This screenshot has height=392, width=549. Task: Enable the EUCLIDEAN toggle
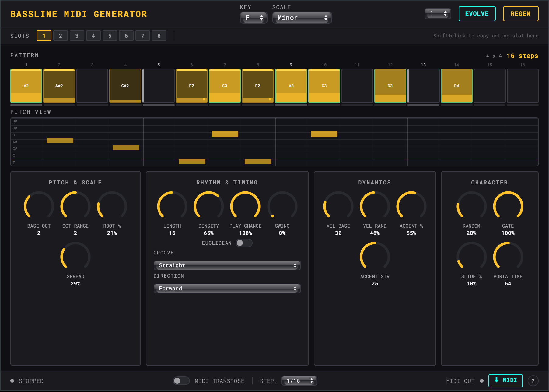click(x=244, y=243)
